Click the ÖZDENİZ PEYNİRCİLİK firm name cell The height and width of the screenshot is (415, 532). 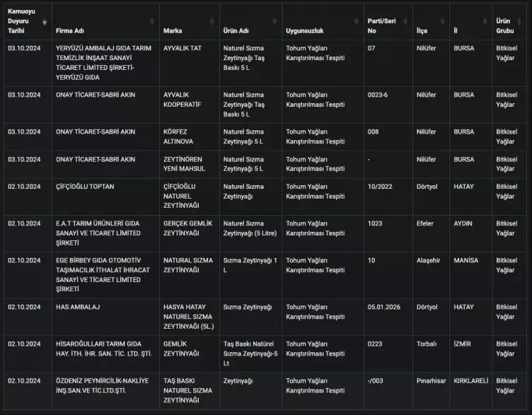point(101,385)
